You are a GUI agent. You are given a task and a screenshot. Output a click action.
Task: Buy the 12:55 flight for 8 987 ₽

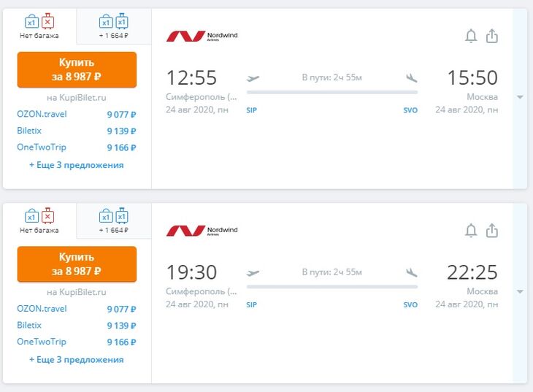(x=77, y=69)
